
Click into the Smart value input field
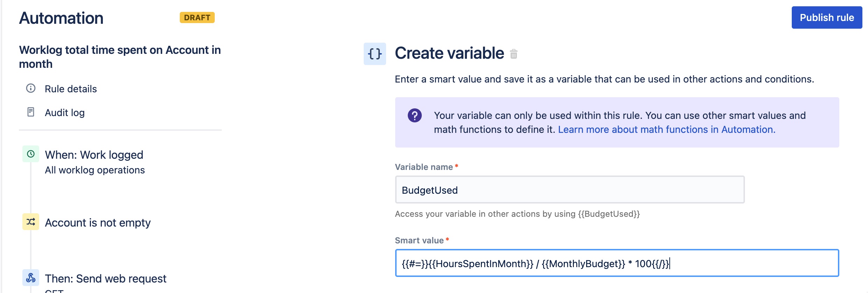[x=617, y=263]
